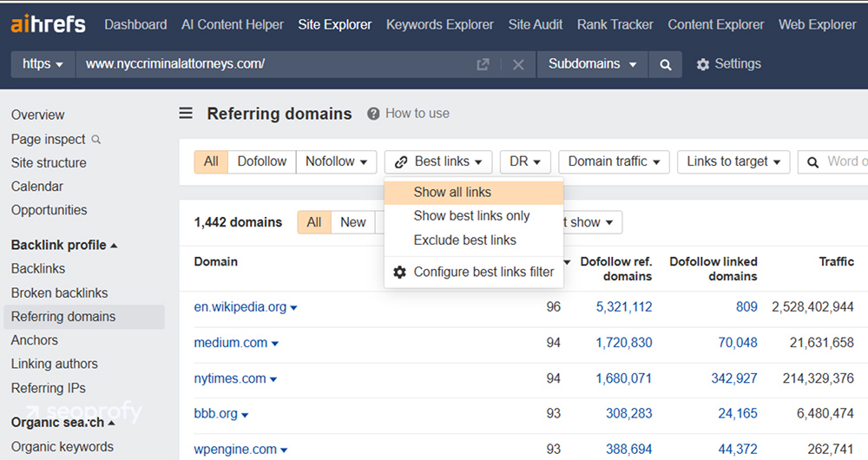Click the link icon in Best links
This screenshot has height=460, width=868.
point(401,162)
